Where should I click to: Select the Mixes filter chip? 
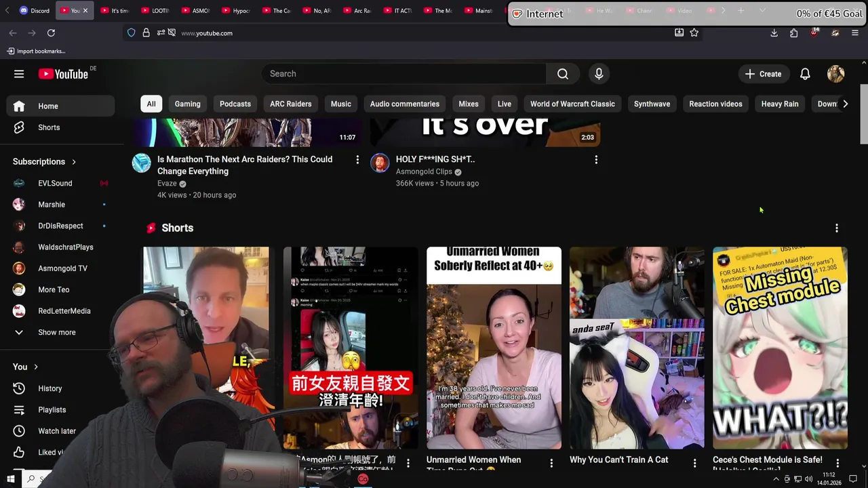(x=469, y=104)
